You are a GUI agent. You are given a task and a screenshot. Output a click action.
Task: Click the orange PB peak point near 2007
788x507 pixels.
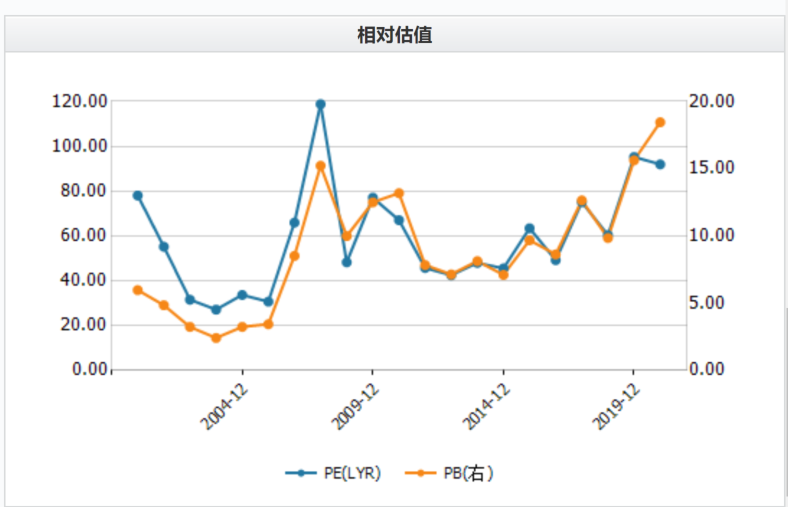[321, 166]
